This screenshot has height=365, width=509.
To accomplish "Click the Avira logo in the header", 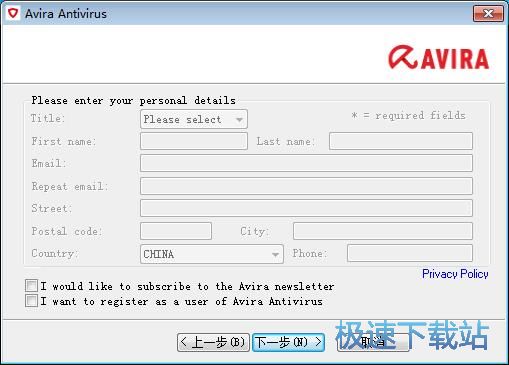I will click(438, 58).
